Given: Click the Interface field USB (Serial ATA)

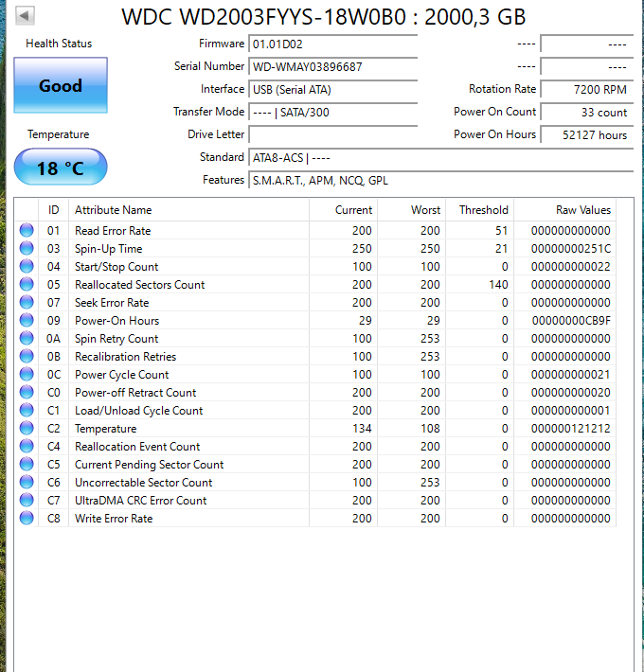Looking at the screenshot, I should point(333,90).
